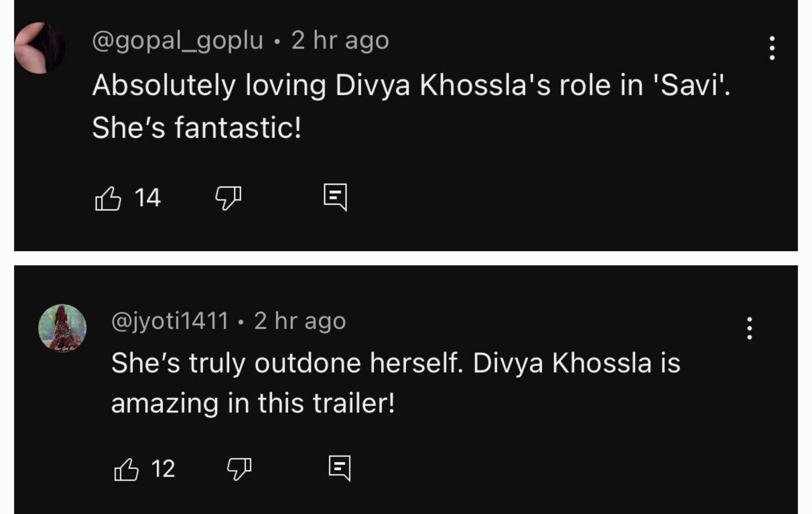Open reply box for @gopal_goplu's comment

coord(335,197)
